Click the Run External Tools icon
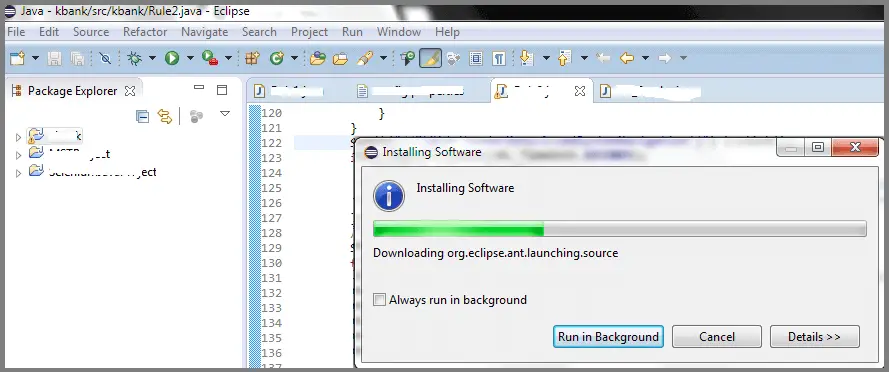 coord(210,58)
